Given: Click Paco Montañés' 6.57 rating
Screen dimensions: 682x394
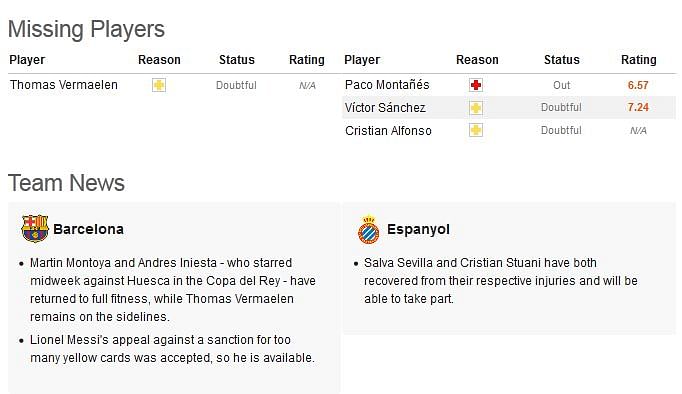Looking at the screenshot, I should pyautogui.click(x=638, y=85).
